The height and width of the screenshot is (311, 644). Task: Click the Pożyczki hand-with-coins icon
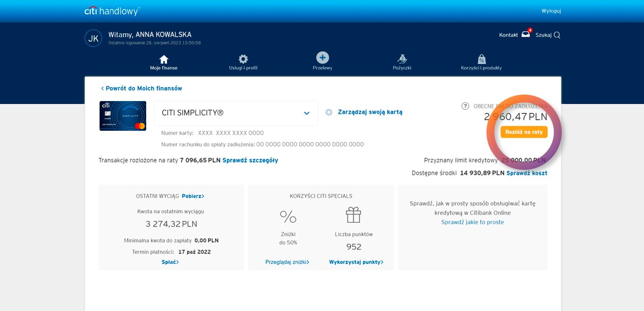click(402, 59)
